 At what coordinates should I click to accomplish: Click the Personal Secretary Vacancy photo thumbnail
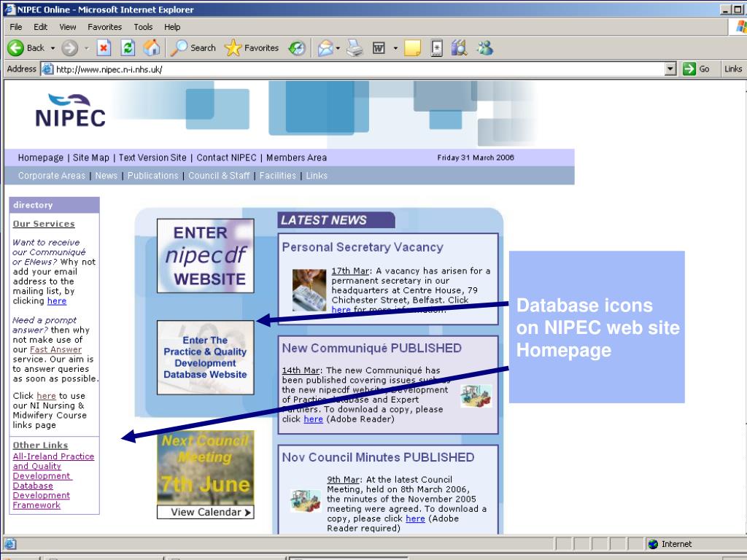(309, 290)
